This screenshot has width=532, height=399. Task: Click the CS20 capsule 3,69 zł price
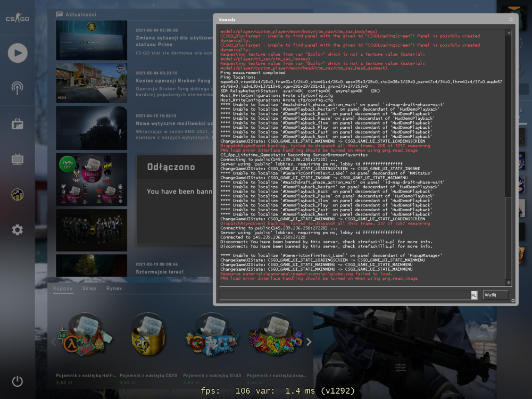click(x=128, y=383)
